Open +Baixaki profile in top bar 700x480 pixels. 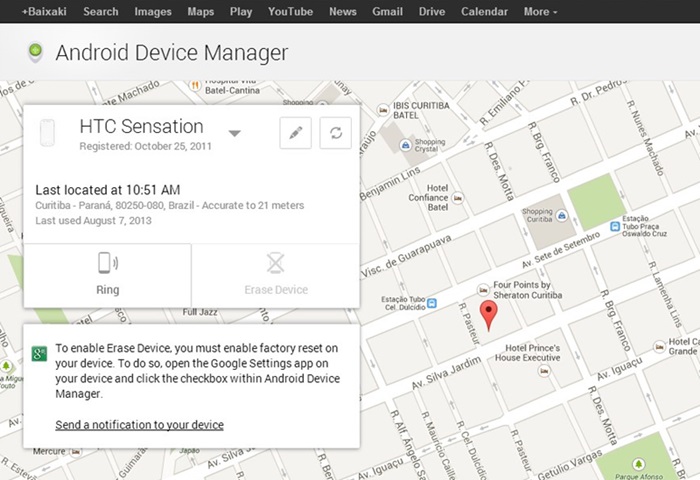tap(44, 12)
